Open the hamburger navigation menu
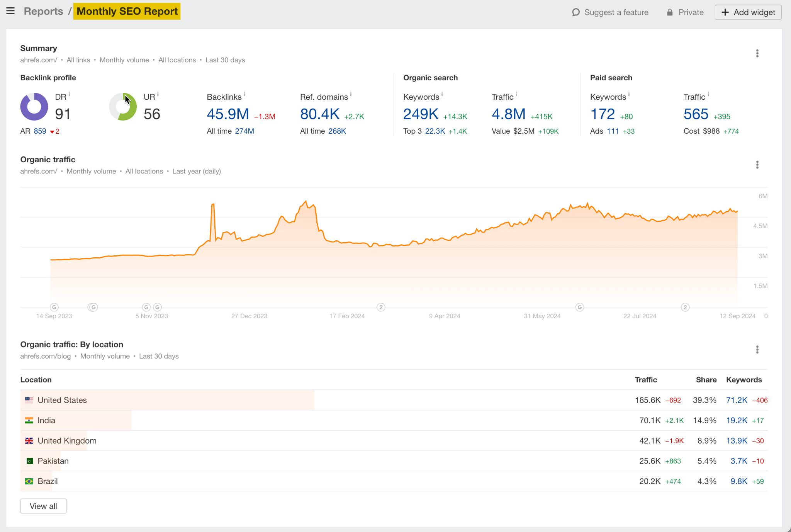The image size is (791, 532). pos(10,11)
